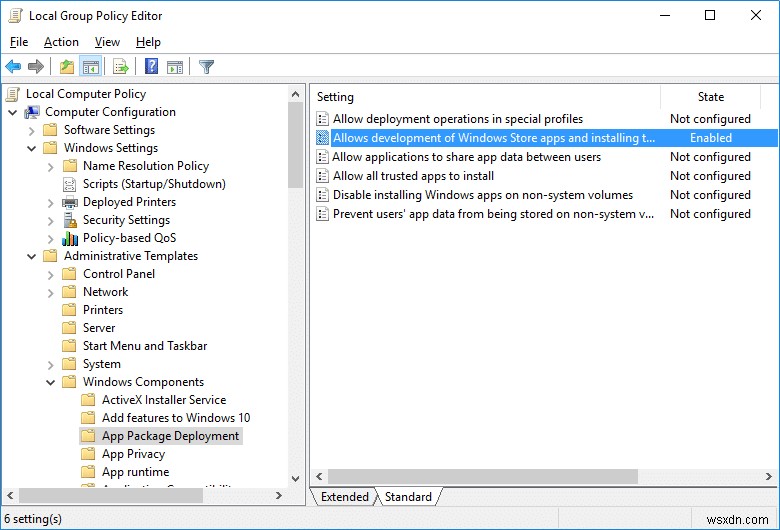
Task: Select Start Menu and Taskbar folder
Action: (145, 346)
